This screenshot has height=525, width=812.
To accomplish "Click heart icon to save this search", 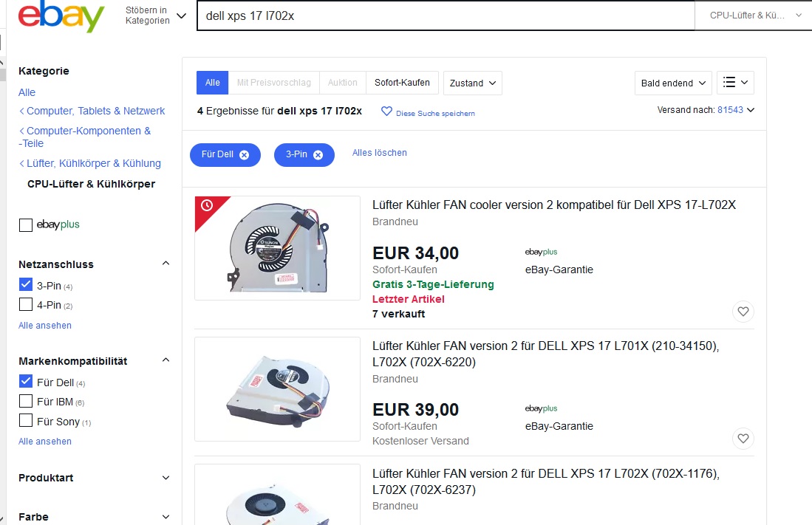I will pos(386,111).
